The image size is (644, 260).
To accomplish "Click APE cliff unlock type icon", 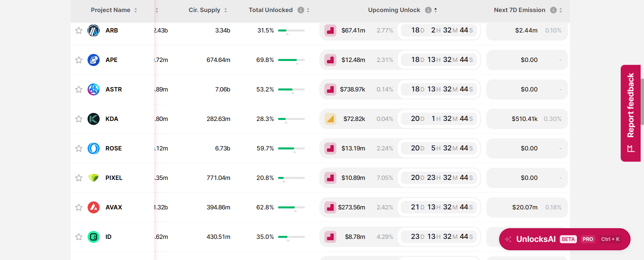I will point(330,60).
